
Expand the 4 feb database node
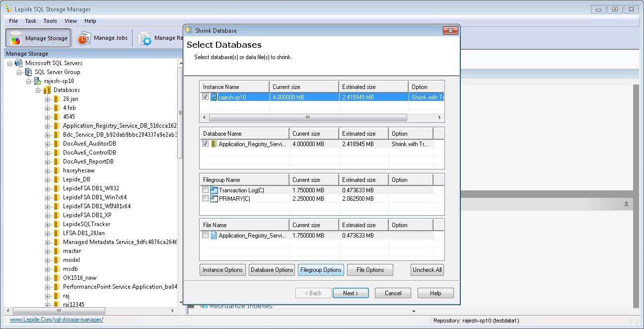pos(48,108)
